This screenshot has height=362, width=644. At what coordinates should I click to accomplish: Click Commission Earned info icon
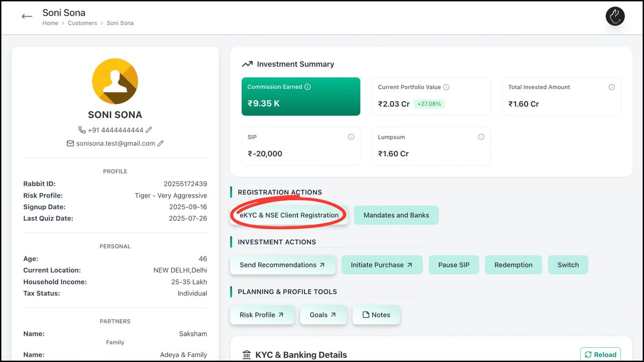[x=307, y=87]
